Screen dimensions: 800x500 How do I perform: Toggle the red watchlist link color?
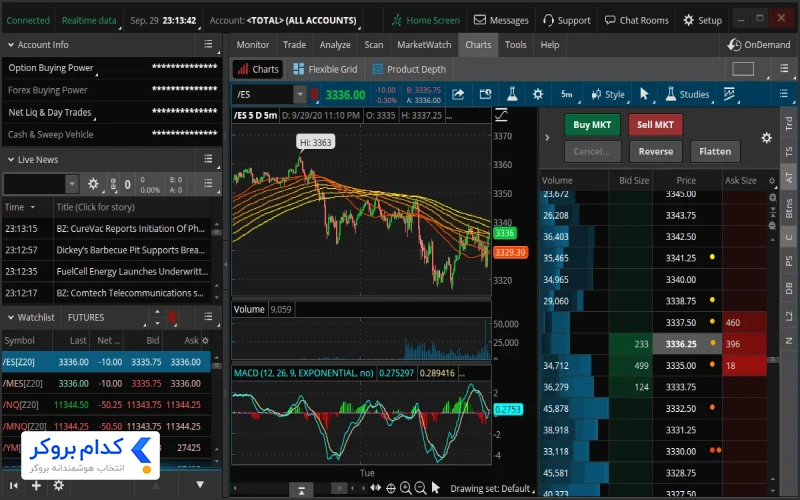[x=172, y=317]
